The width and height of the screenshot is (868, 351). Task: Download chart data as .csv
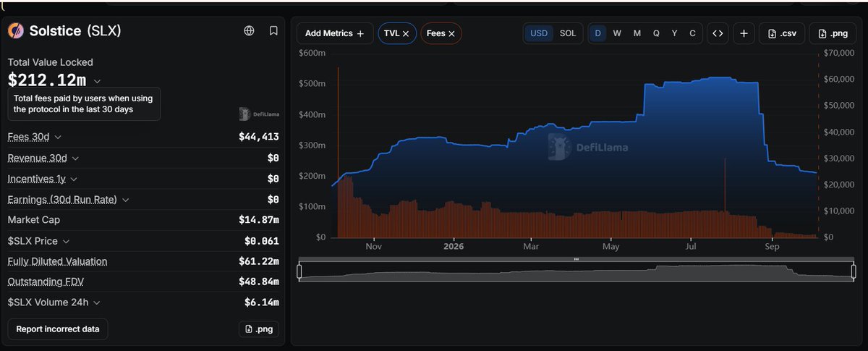782,33
